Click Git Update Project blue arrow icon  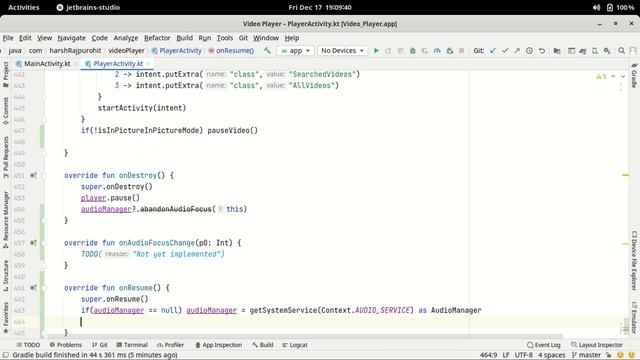coord(493,51)
